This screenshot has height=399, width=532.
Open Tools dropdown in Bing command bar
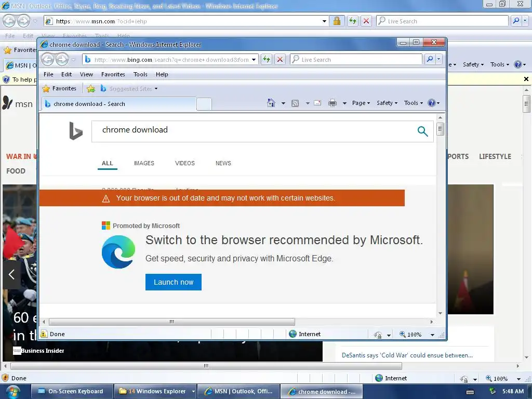[x=413, y=103]
